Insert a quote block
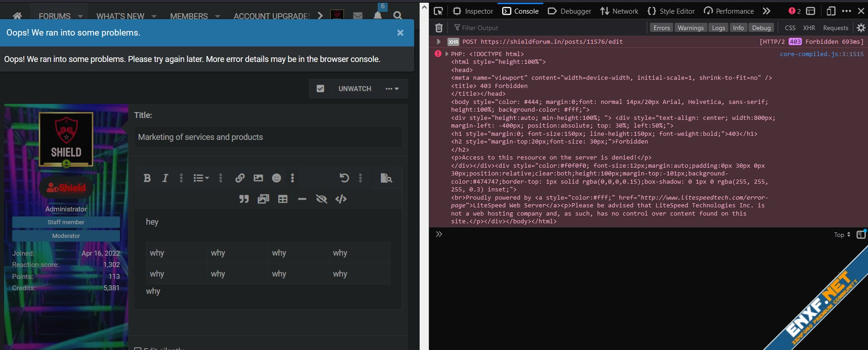Screen dimensions: 868x350 pyautogui.click(x=244, y=199)
